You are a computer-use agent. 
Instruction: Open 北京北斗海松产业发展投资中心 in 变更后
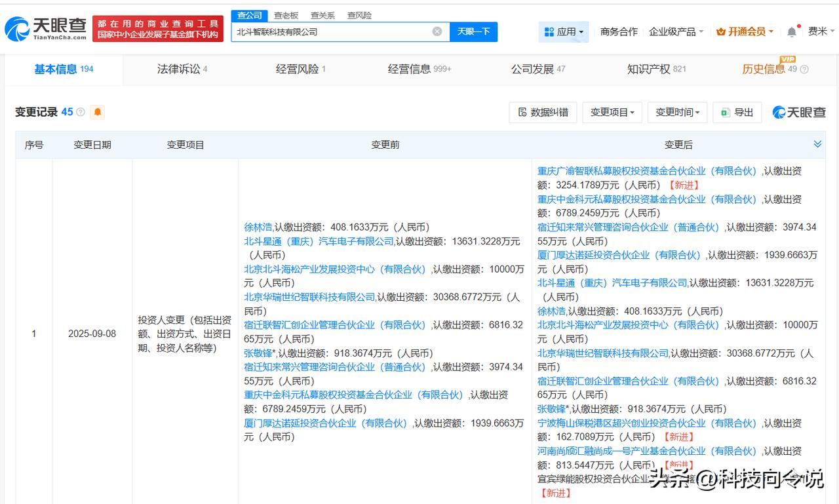click(x=629, y=325)
